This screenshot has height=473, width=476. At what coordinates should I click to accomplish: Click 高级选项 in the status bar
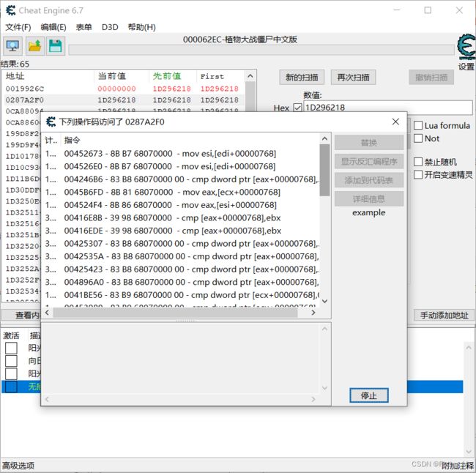[x=18, y=466]
